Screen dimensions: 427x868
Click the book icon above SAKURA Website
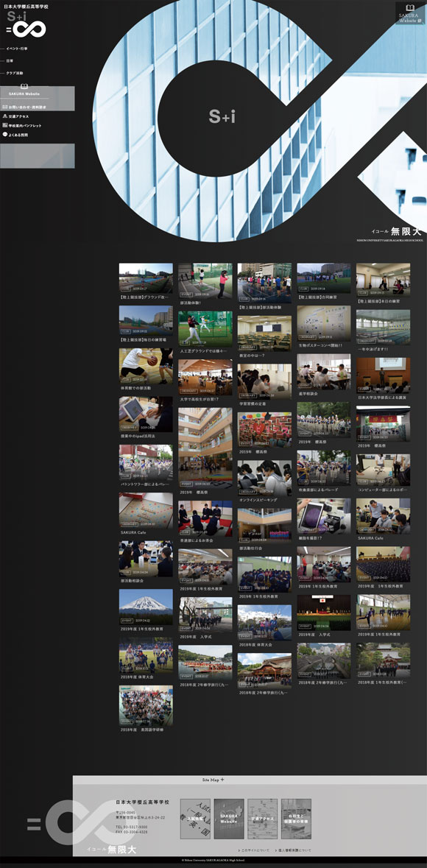(x=24, y=87)
